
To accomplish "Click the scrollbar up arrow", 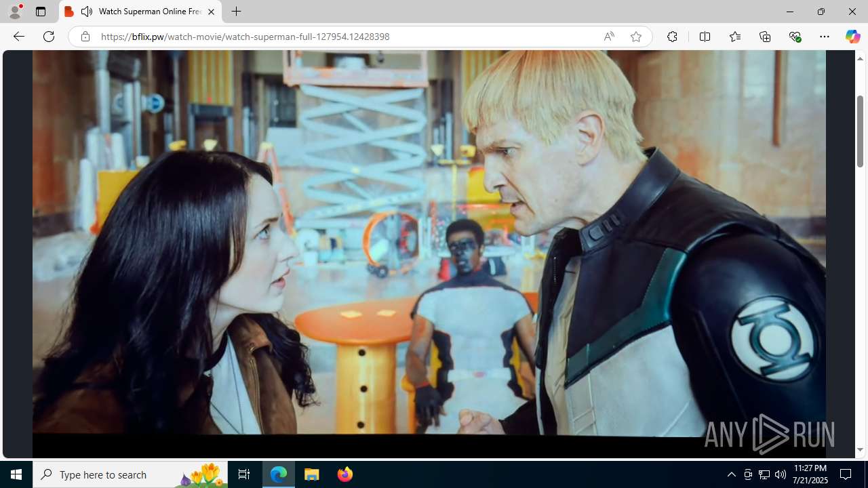I will tap(860, 58).
